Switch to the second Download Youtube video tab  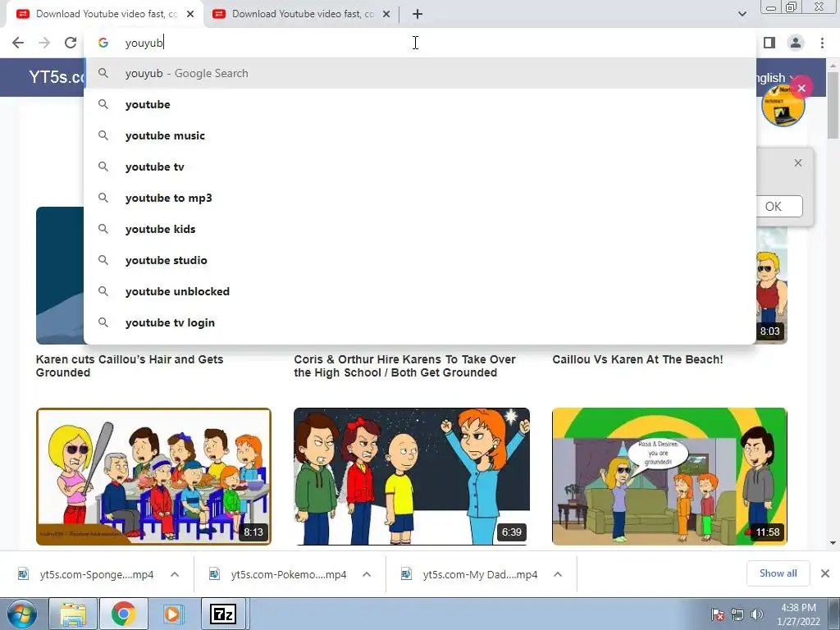click(x=302, y=14)
